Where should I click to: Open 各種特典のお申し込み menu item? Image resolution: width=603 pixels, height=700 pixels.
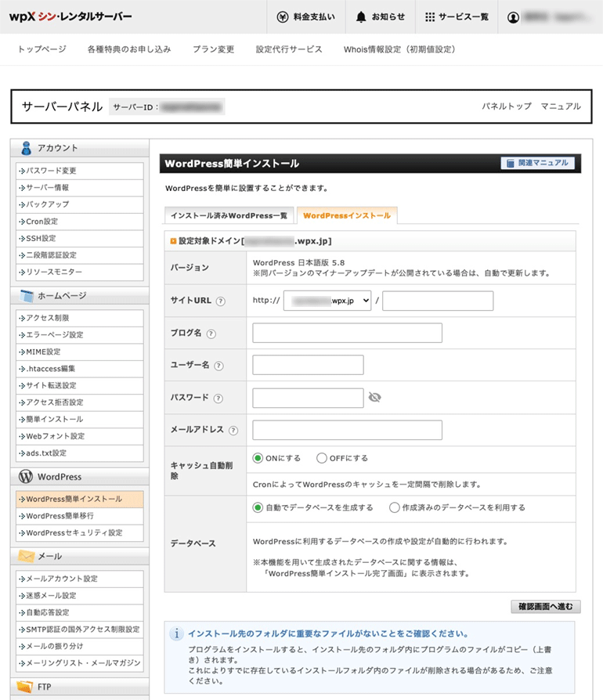(x=129, y=49)
